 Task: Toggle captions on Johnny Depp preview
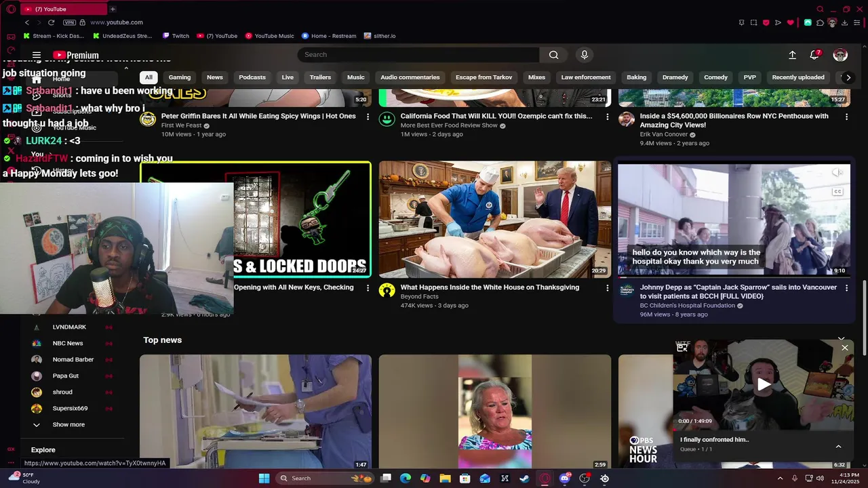(837, 192)
